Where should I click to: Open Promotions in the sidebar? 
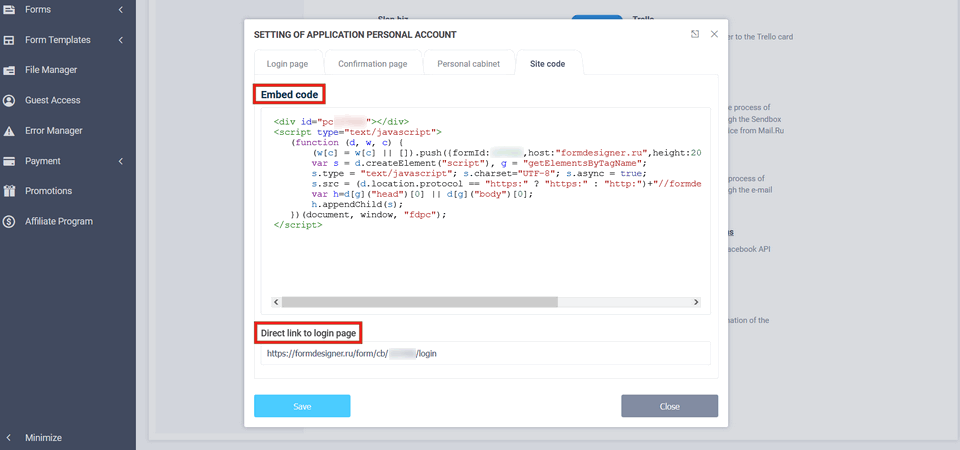coord(48,191)
